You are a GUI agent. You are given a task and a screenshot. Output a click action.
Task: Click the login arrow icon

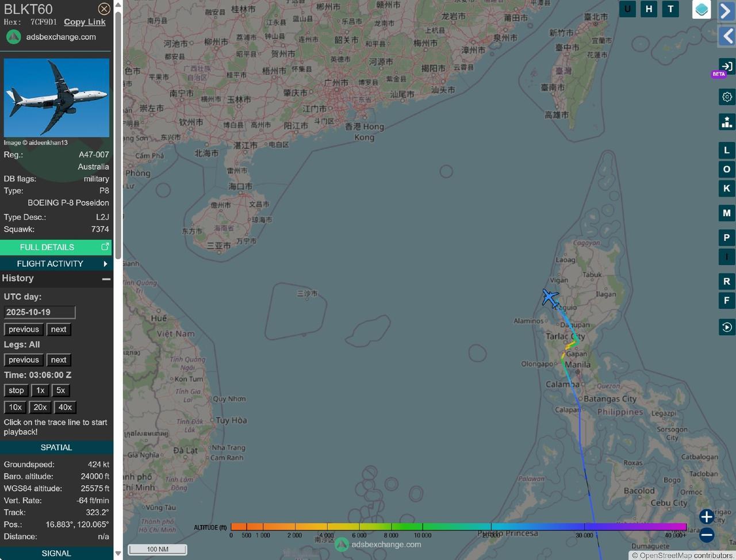(727, 66)
